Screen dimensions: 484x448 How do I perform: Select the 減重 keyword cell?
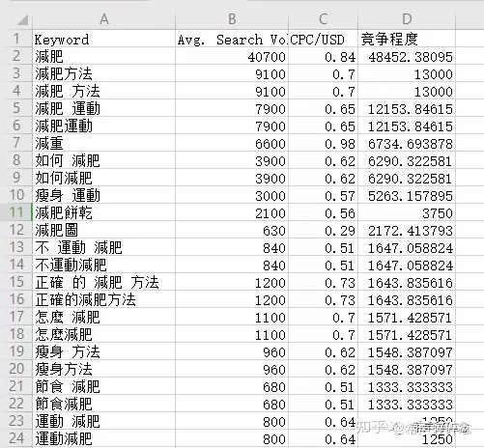(x=103, y=143)
